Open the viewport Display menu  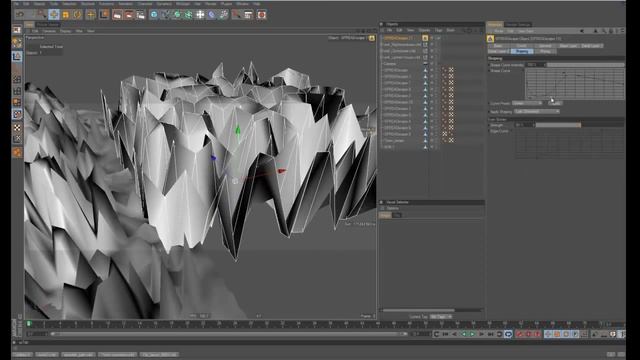65,31
